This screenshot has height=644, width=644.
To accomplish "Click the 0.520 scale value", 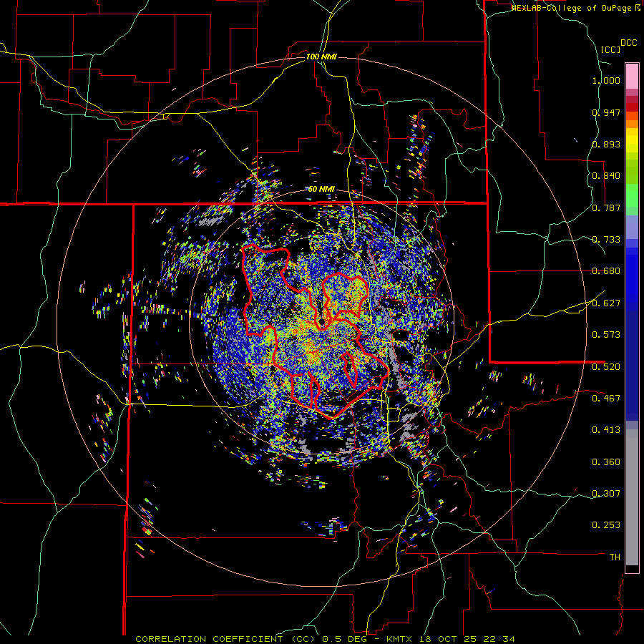I will coord(606,367).
